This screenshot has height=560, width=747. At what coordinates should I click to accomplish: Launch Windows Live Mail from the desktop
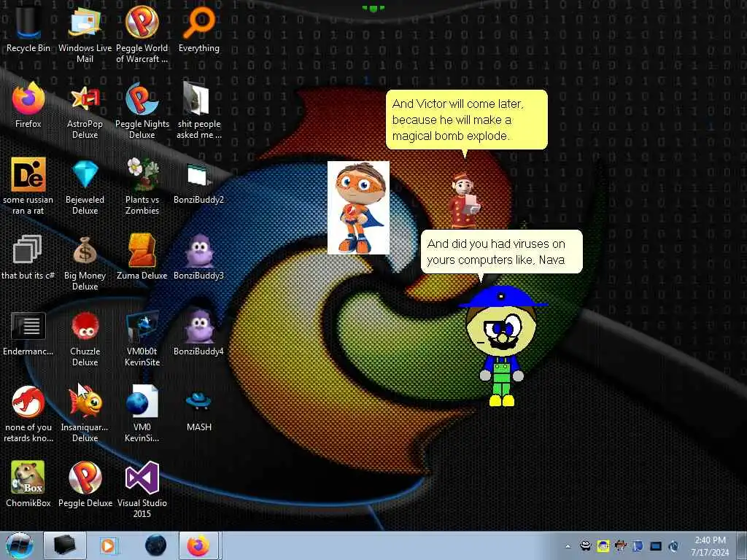point(85,34)
